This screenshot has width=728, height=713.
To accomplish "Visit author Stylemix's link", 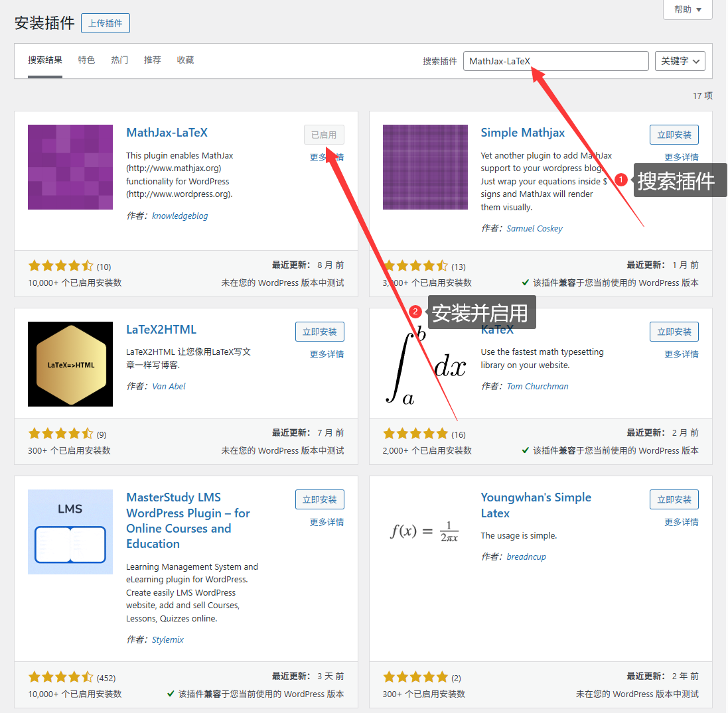I will click(x=168, y=639).
